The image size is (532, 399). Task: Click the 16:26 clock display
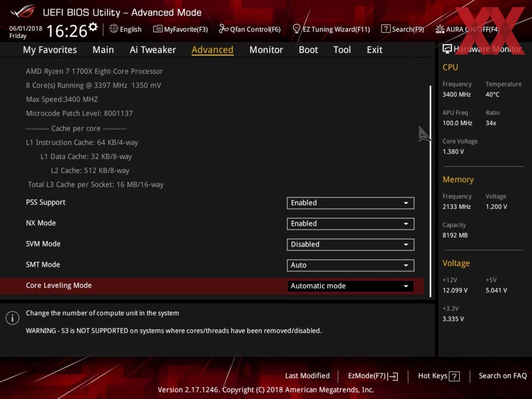66,31
